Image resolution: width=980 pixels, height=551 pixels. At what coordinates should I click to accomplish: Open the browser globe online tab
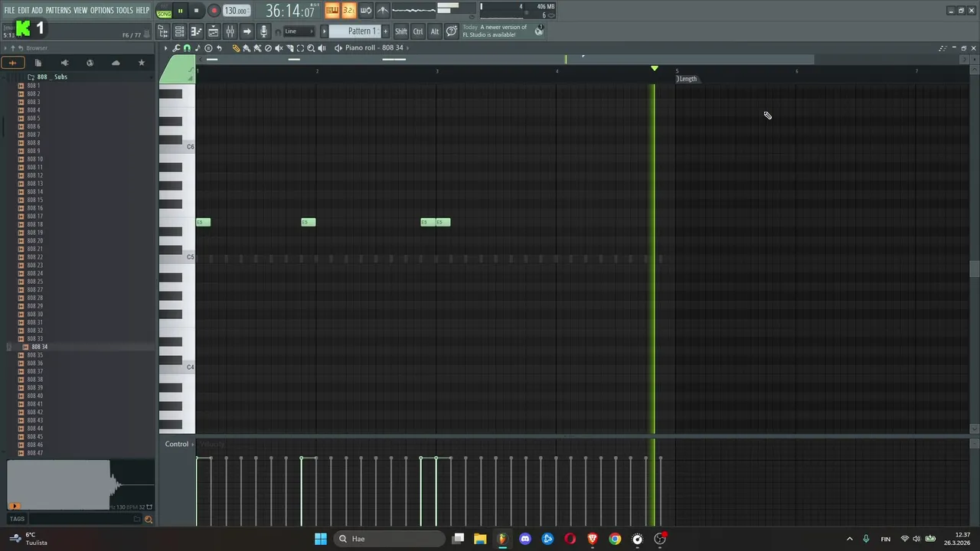point(90,63)
